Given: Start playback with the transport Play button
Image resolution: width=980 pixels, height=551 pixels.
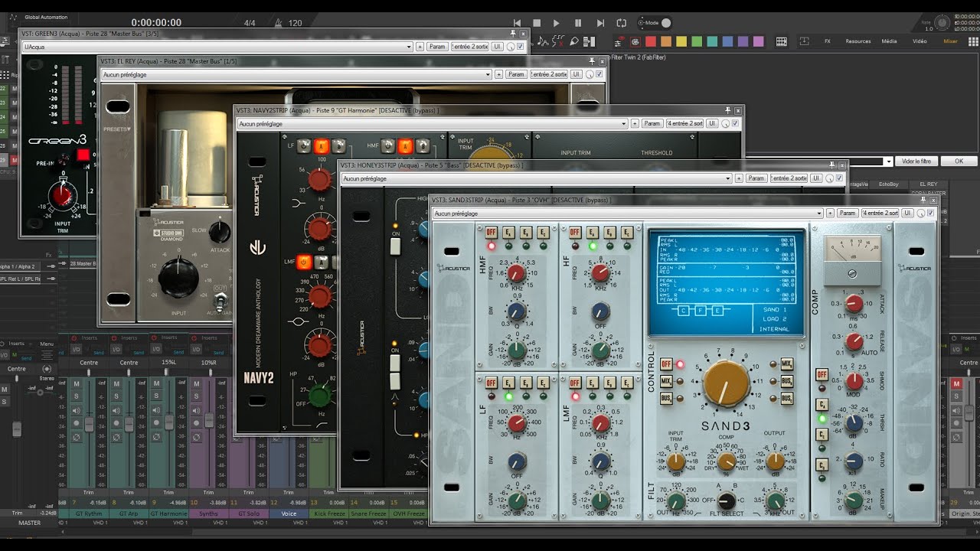Looking at the screenshot, I should coord(557,23).
